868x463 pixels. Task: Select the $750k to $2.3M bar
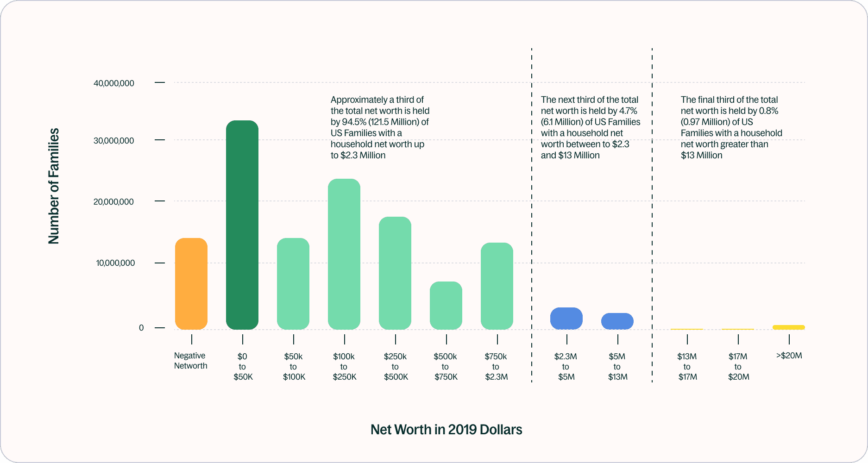pos(497,285)
